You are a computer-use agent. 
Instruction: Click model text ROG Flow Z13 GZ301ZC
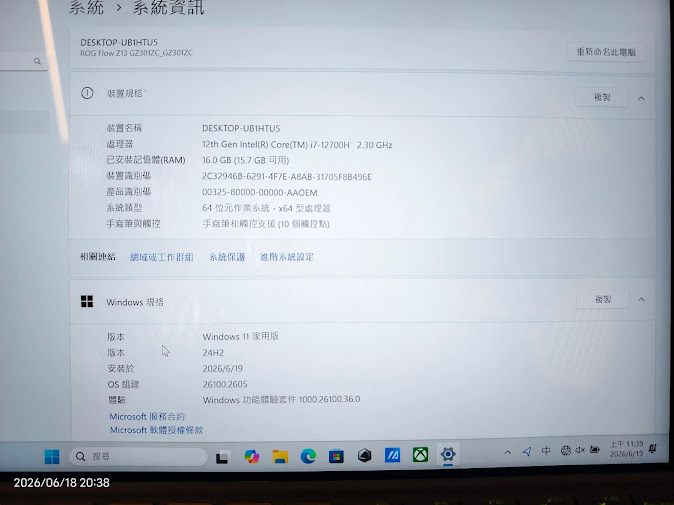(136, 53)
